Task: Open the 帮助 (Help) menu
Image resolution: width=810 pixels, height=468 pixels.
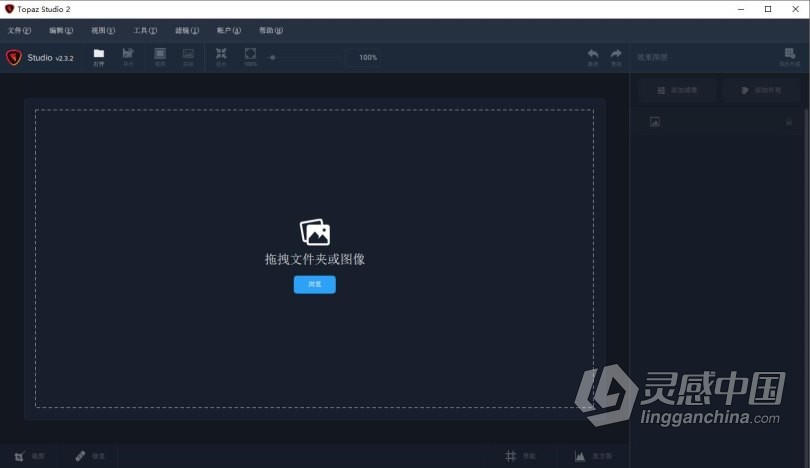Action: pyautogui.click(x=271, y=30)
